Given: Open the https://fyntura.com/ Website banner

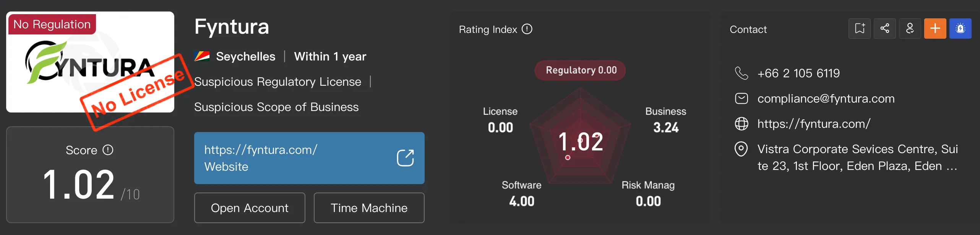Looking at the screenshot, I should tap(309, 158).
